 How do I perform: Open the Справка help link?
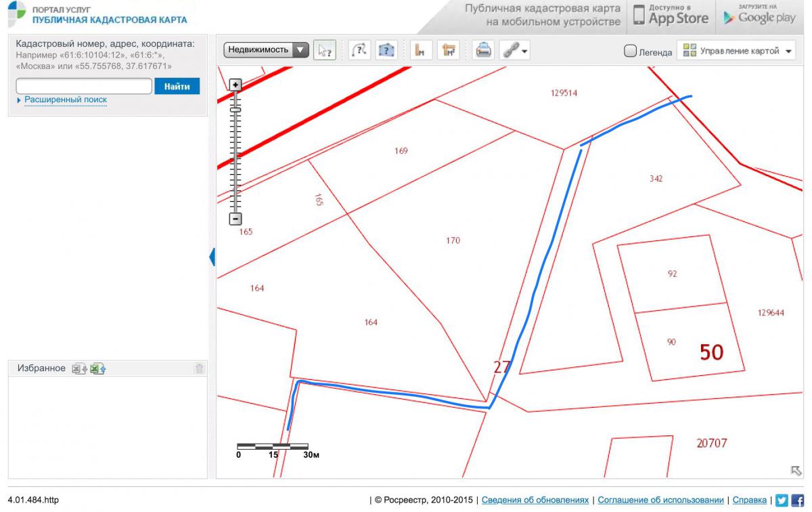(749, 500)
